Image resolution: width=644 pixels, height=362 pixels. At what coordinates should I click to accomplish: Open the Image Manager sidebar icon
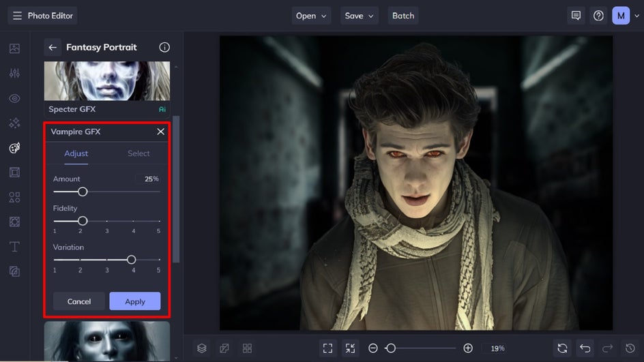14,48
